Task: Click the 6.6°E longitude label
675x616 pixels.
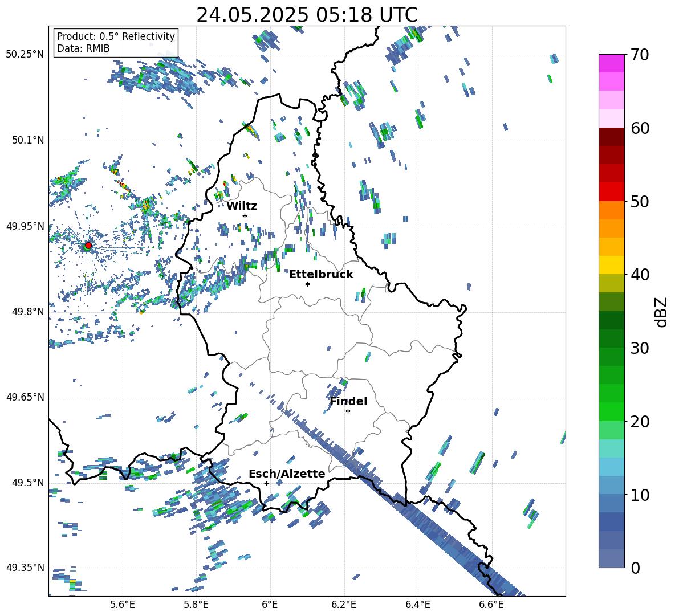Action: 491,605
